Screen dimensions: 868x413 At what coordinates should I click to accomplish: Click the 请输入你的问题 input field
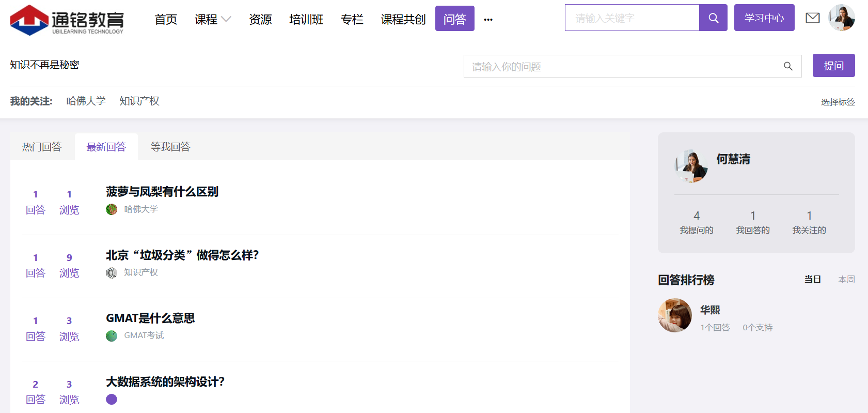pos(620,67)
